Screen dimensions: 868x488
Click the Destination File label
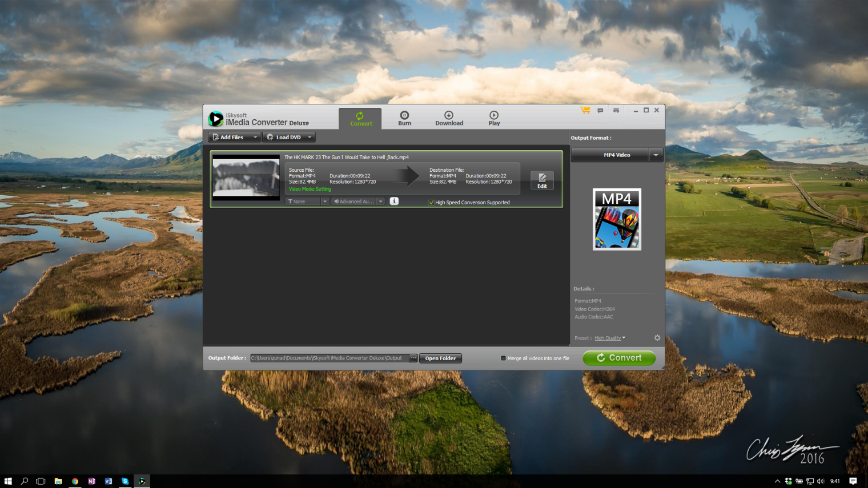(447, 170)
